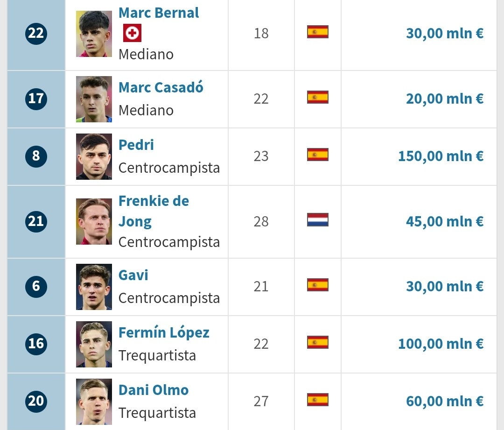Screen dimensions: 504x430
Task: Click the Spain flag in Dani Olmo's row
Action: coord(317,400)
